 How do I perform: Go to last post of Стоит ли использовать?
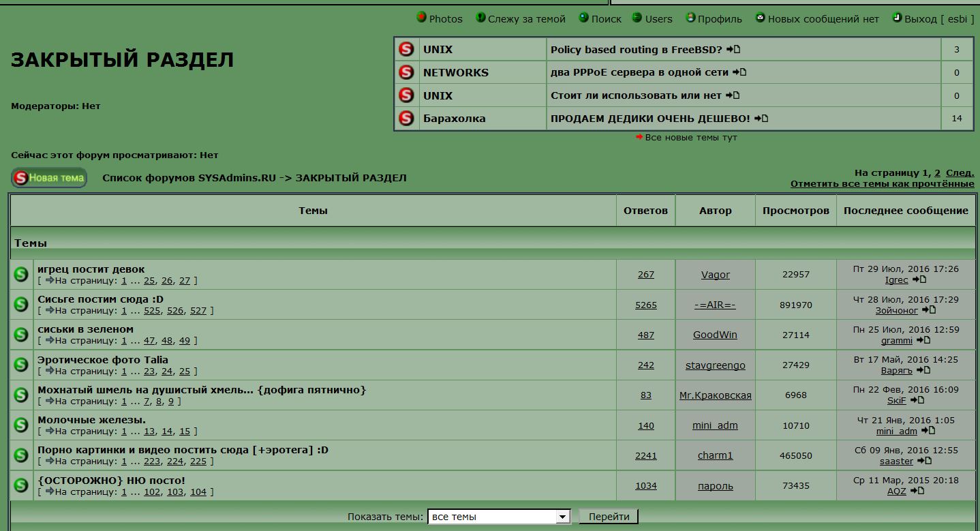pos(733,95)
